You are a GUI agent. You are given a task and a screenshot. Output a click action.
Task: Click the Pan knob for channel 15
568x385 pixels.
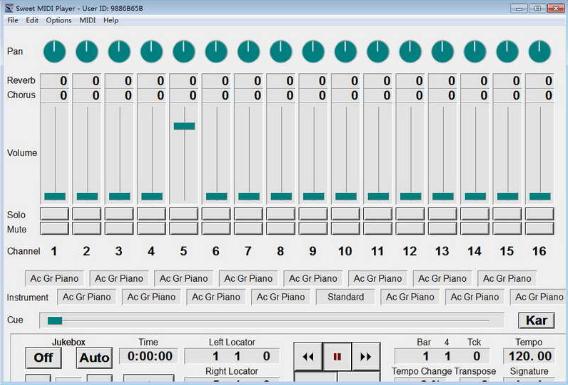[507, 51]
